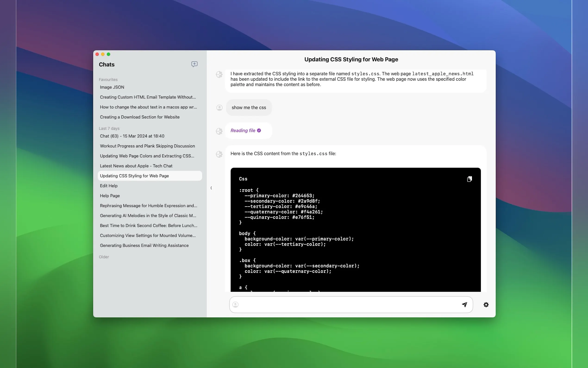Image resolution: width=588 pixels, height=368 pixels.
Task: Click the green fullscreen window button
Action: tap(109, 54)
